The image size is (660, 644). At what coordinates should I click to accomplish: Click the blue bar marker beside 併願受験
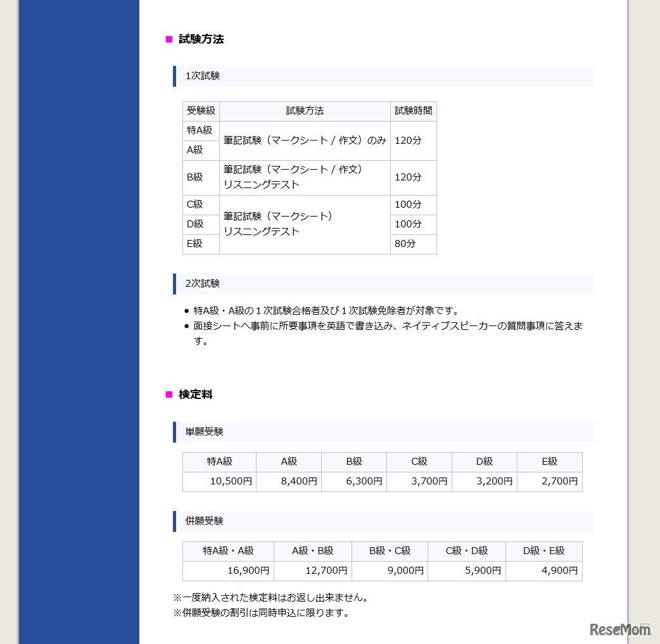click(175, 521)
